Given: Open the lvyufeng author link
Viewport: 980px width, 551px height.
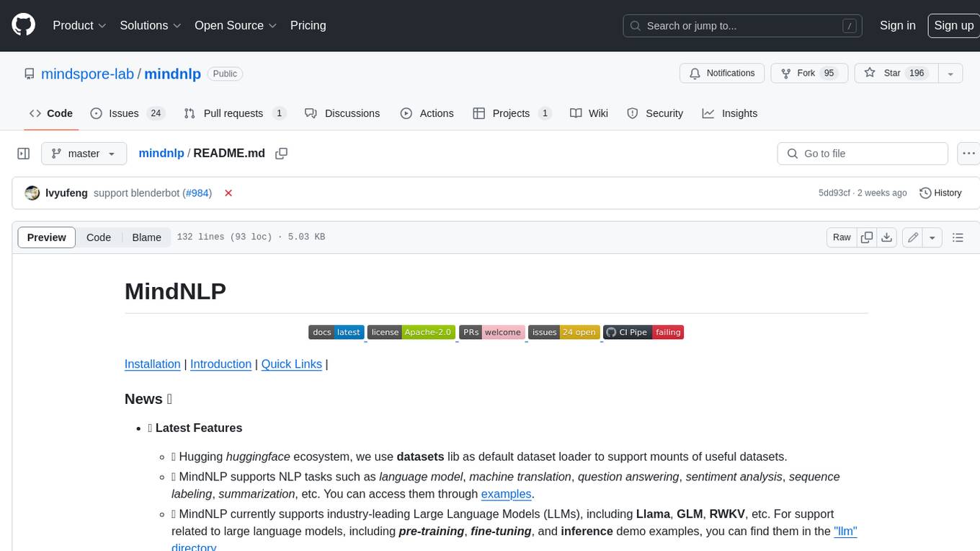Looking at the screenshot, I should point(66,193).
